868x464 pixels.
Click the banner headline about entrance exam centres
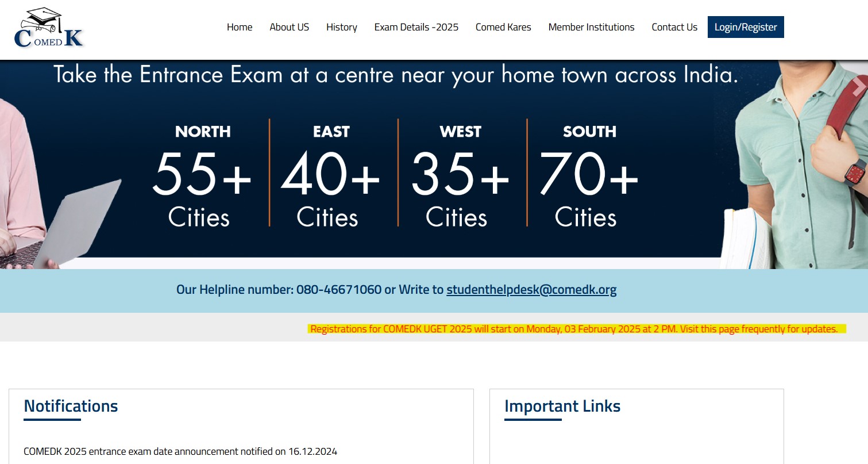395,75
